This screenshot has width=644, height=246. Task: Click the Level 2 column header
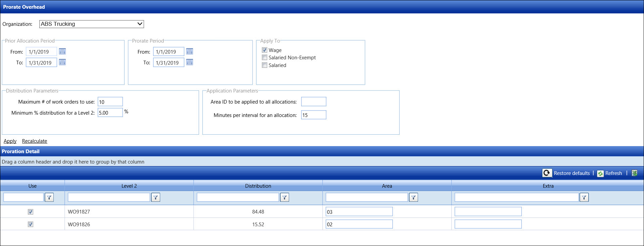(129, 186)
